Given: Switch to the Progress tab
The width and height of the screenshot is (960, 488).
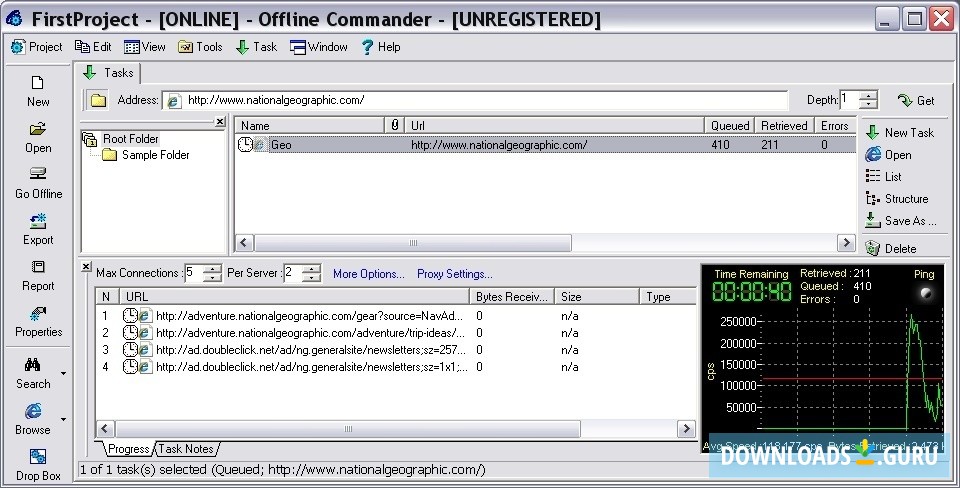Looking at the screenshot, I should coord(128,449).
